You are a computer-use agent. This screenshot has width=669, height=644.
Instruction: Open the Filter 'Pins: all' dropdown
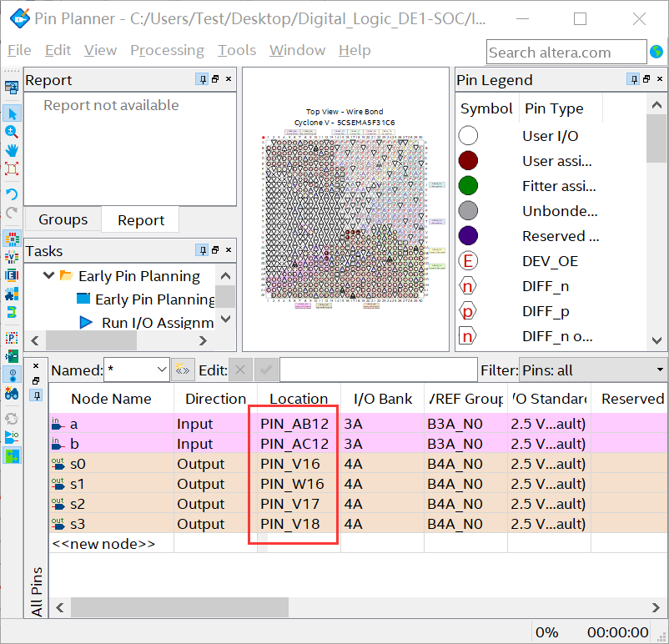pos(593,370)
